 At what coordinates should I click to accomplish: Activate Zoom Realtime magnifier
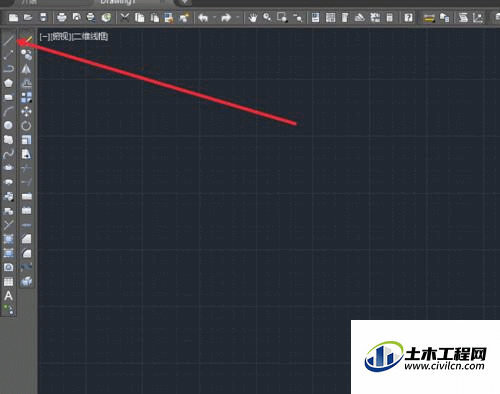[x=267, y=17]
